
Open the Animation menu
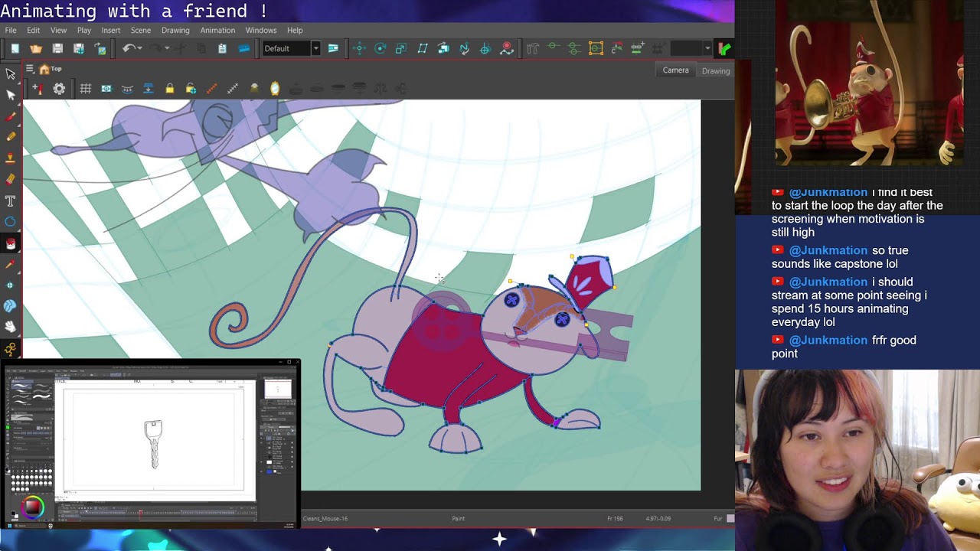click(x=217, y=30)
